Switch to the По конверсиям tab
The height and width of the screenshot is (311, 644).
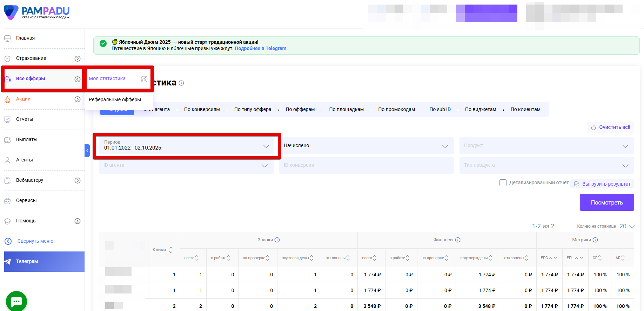tap(202, 109)
